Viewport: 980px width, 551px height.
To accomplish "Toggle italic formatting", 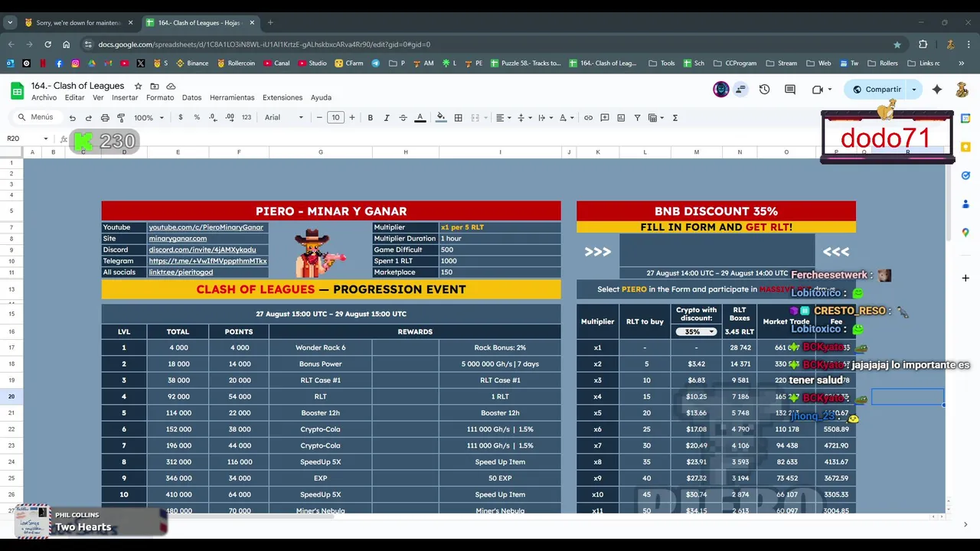I will (387, 118).
